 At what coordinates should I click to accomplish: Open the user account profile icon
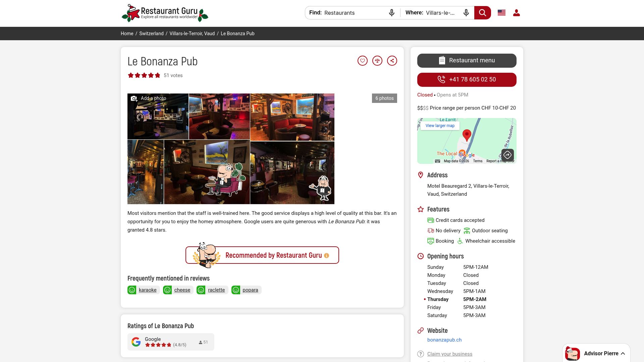(517, 13)
